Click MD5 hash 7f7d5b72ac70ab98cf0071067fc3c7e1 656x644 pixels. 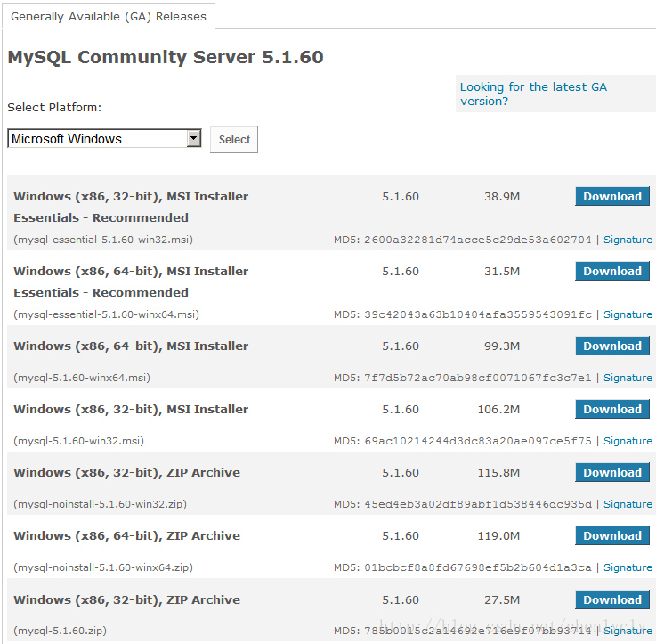pos(478,378)
